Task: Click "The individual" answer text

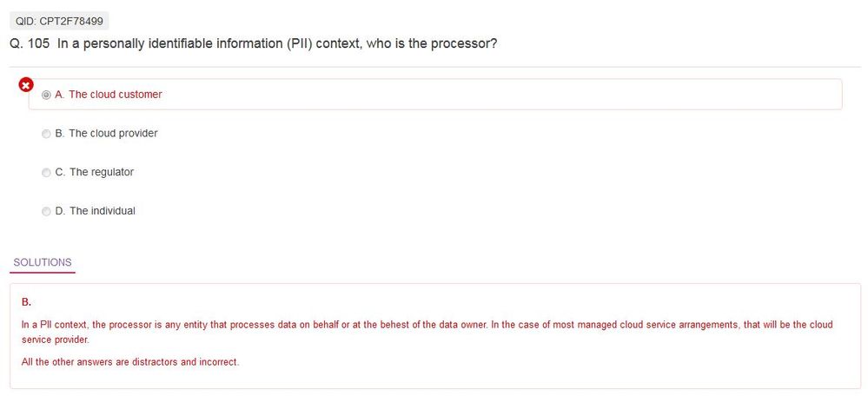Action: click(103, 211)
